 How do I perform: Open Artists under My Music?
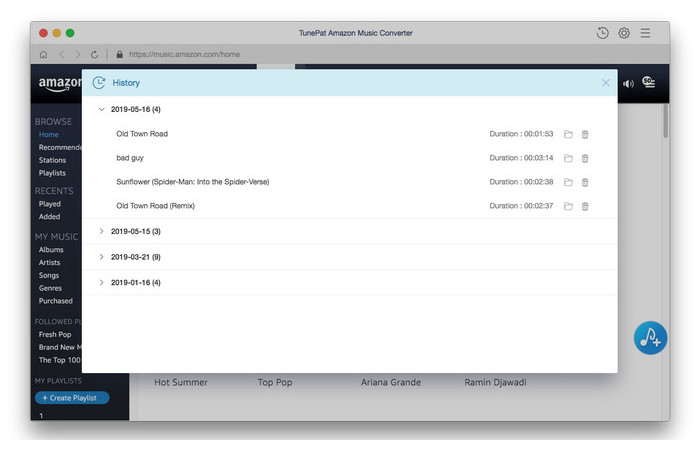tap(49, 263)
